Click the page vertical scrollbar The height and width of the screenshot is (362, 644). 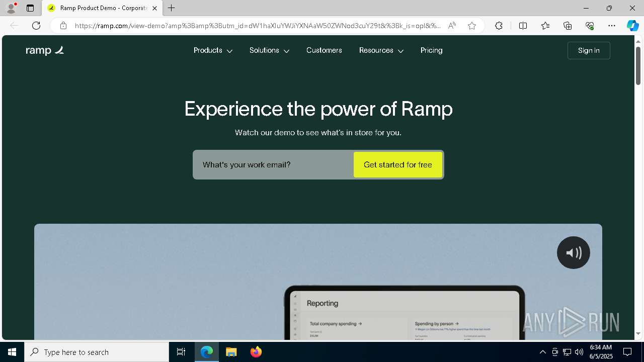[x=638, y=65]
